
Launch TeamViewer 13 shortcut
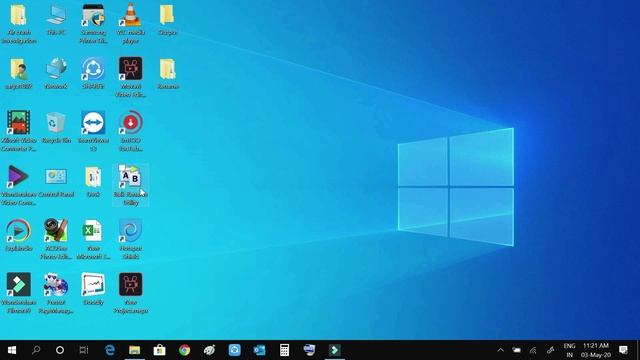[x=93, y=131]
